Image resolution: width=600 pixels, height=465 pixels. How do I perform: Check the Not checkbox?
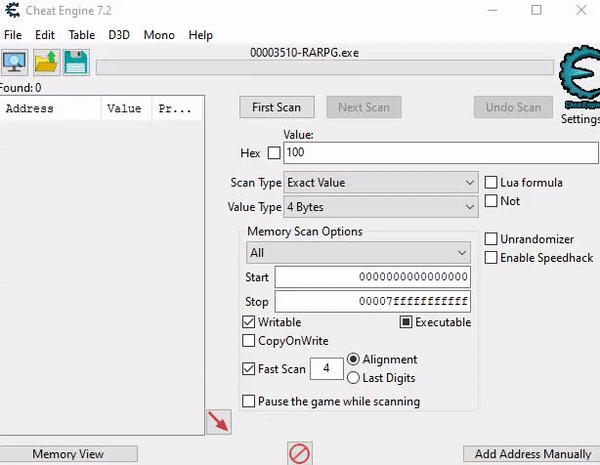click(x=491, y=201)
